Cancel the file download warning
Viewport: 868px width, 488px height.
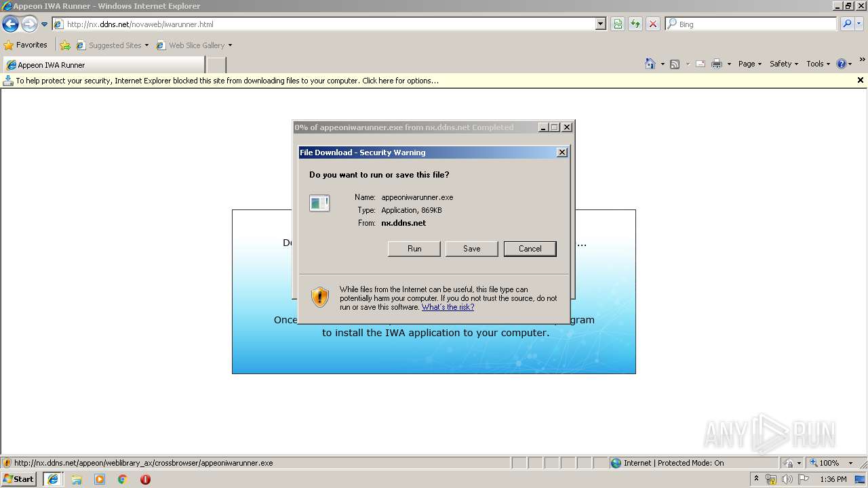coord(530,249)
